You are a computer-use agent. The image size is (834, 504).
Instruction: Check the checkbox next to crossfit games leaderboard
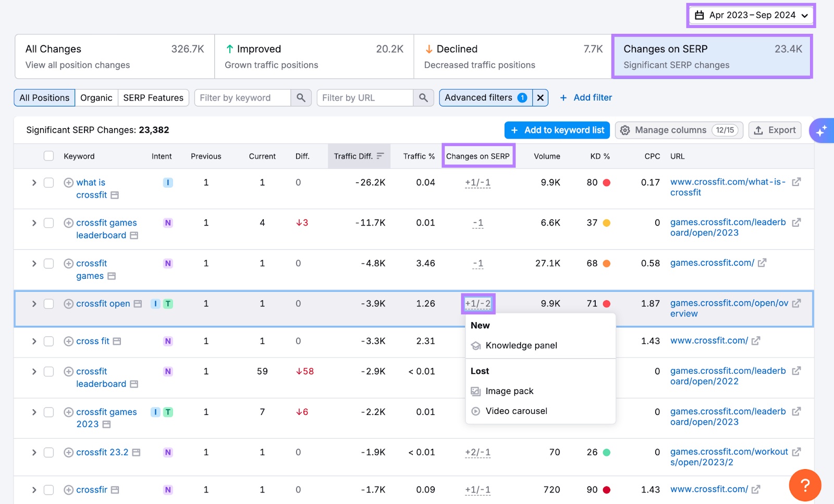click(x=48, y=223)
